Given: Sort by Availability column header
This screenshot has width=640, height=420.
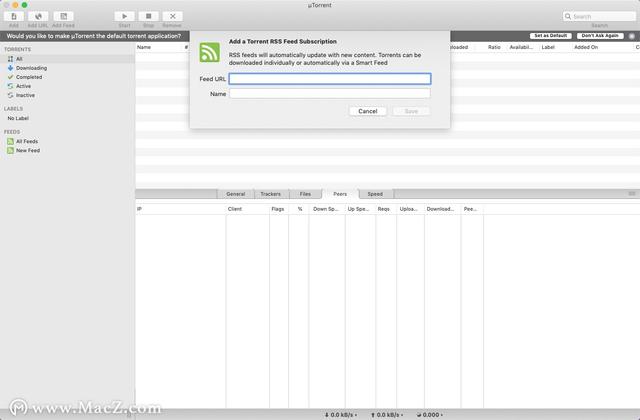Looking at the screenshot, I should [x=521, y=47].
